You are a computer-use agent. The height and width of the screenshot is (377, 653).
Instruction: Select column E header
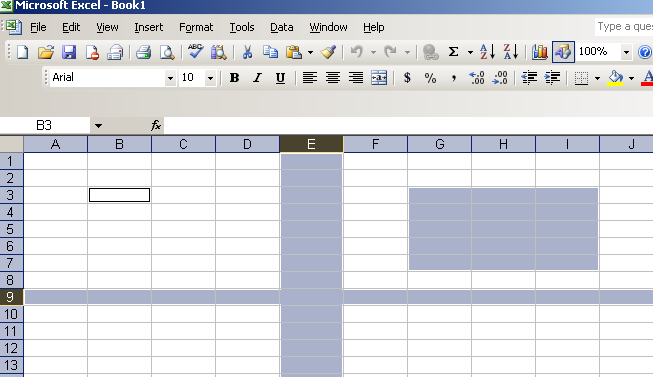(311, 144)
